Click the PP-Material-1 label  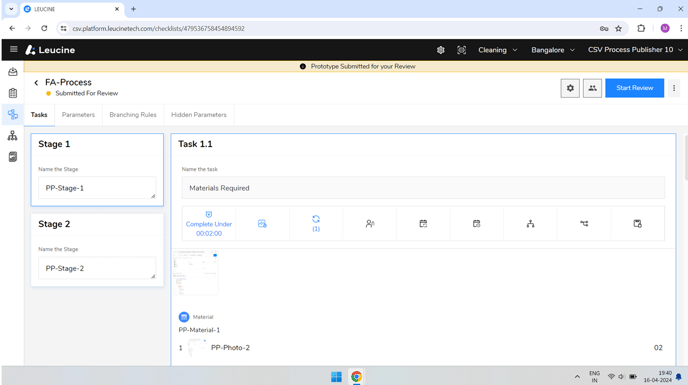[x=199, y=330]
